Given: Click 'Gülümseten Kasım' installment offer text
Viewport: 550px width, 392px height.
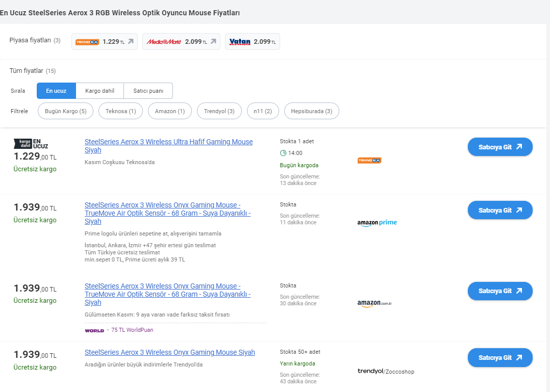Looking at the screenshot, I should [x=157, y=315].
